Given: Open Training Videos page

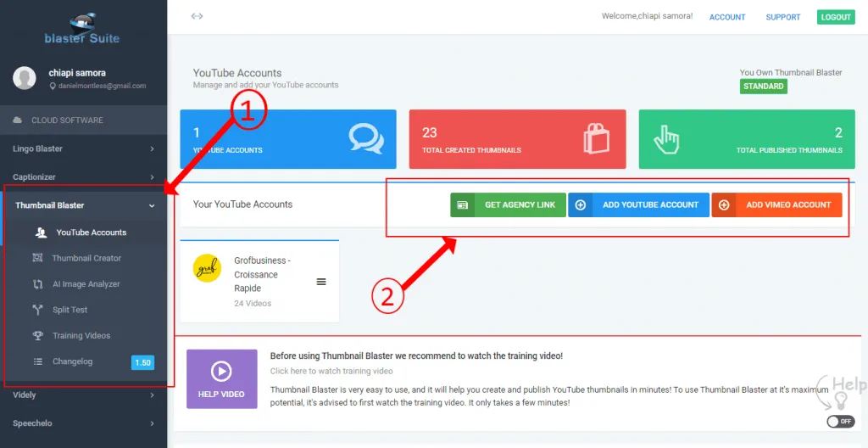Looking at the screenshot, I should tap(81, 335).
